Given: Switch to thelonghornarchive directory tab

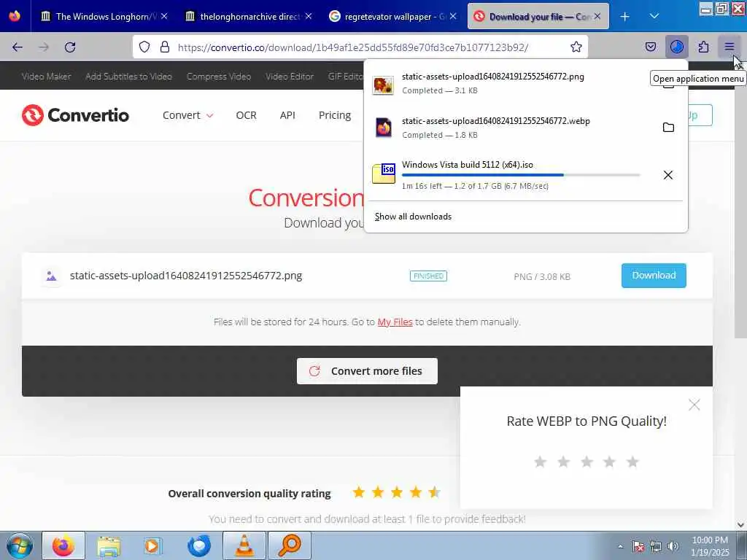Looking at the screenshot, I should [x=249, y=16].
